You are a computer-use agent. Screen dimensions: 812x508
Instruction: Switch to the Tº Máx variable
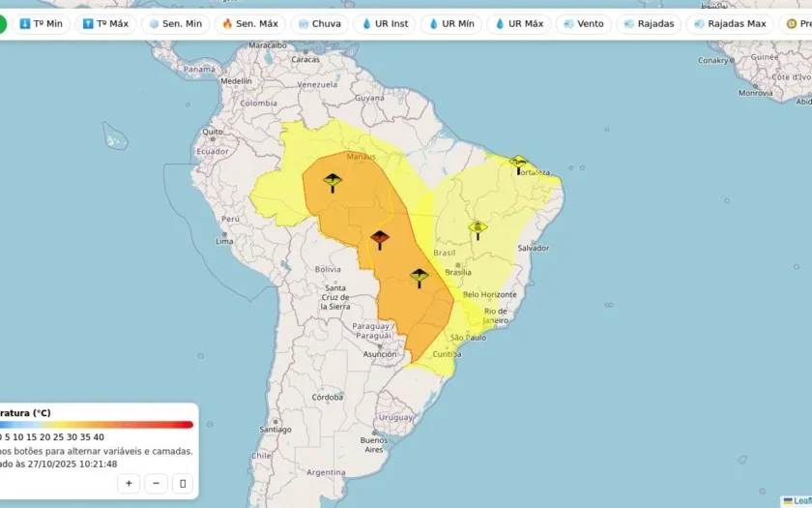coord(105,24)
